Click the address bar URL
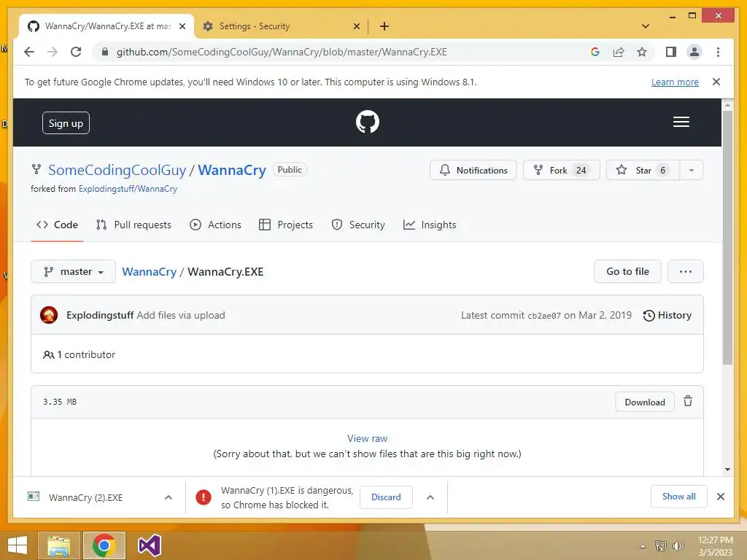747x560 pixels. [x=282, y=52]
